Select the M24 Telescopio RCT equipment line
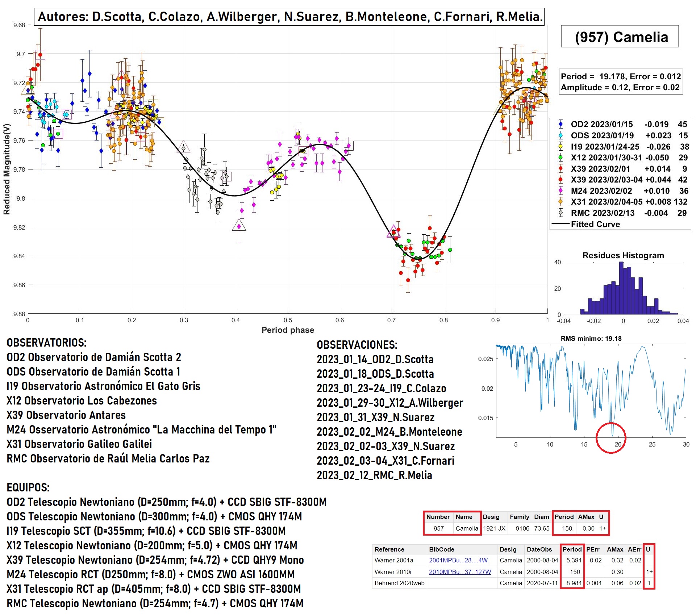Image resolution: width=696 pixels, height=616 pixels. click(151, 574)
